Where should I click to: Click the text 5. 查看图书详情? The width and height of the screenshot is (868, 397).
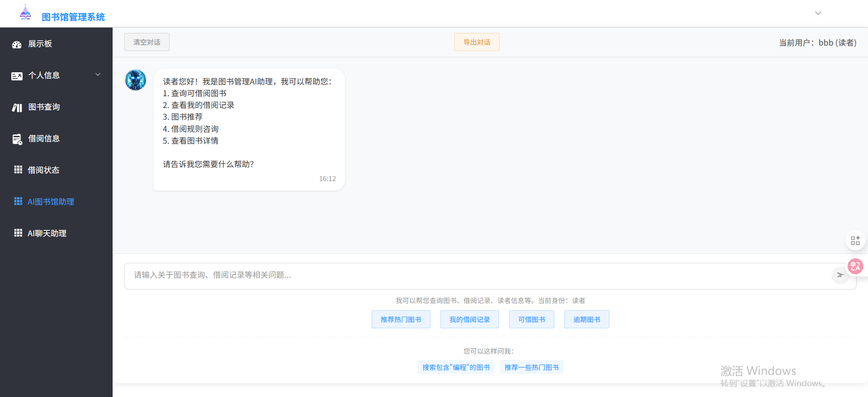tap(191, 141)
